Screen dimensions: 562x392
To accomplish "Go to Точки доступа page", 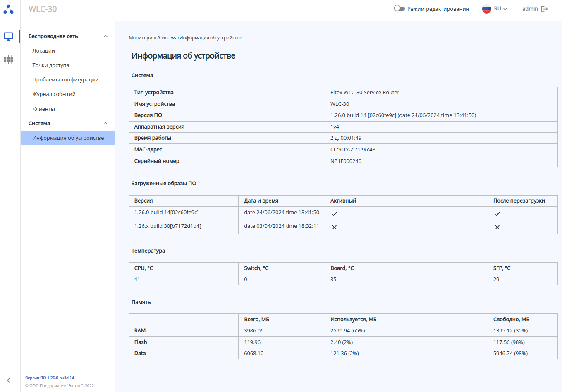I will pyautogui.click(x=51, y=65).
